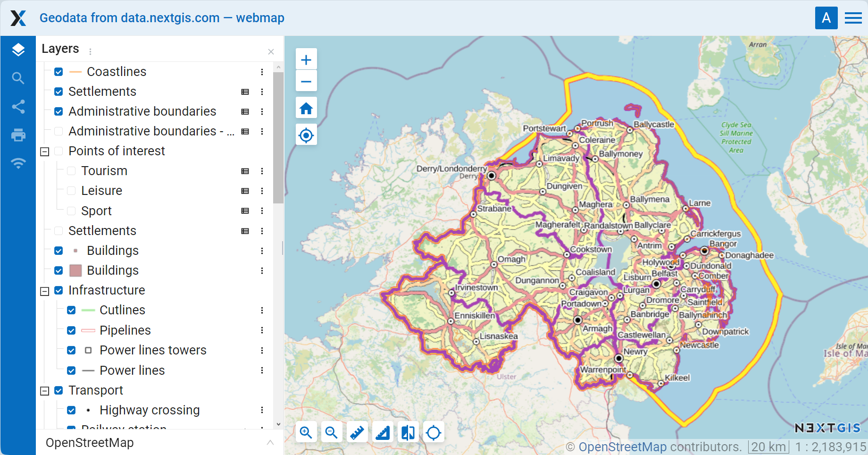Screen dimensions: 868x455
Task: Activate the swipe compare tool
Action: click(408, 432)
